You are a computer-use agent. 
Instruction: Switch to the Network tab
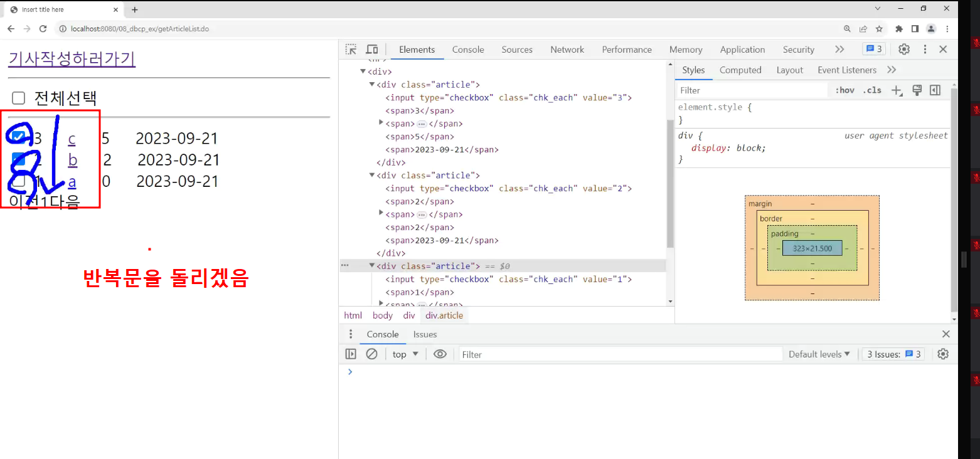567,50
